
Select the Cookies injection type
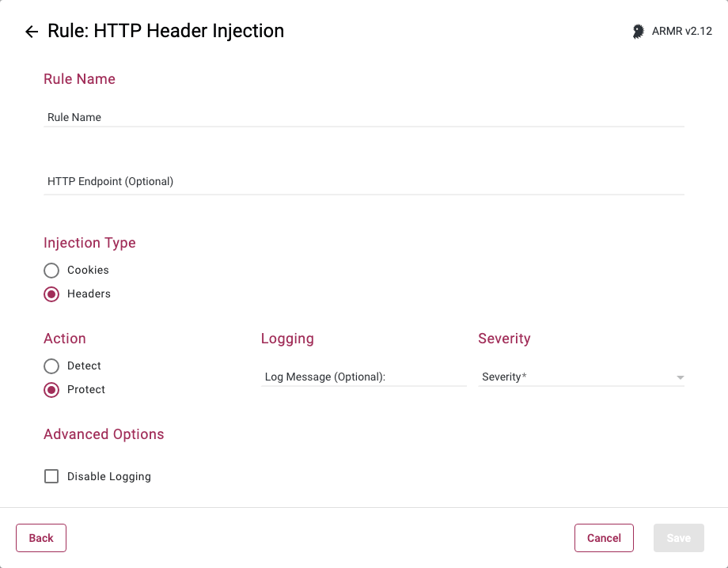51,271
